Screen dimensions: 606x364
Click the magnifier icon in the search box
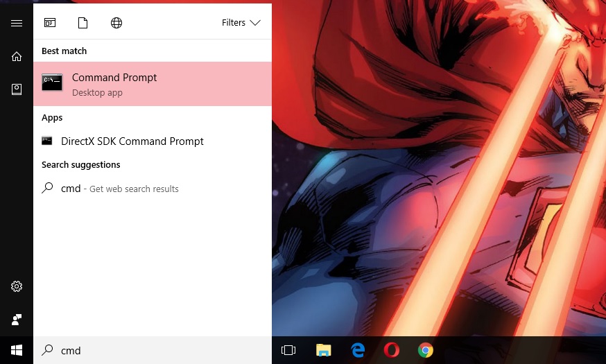click(47, 349)
